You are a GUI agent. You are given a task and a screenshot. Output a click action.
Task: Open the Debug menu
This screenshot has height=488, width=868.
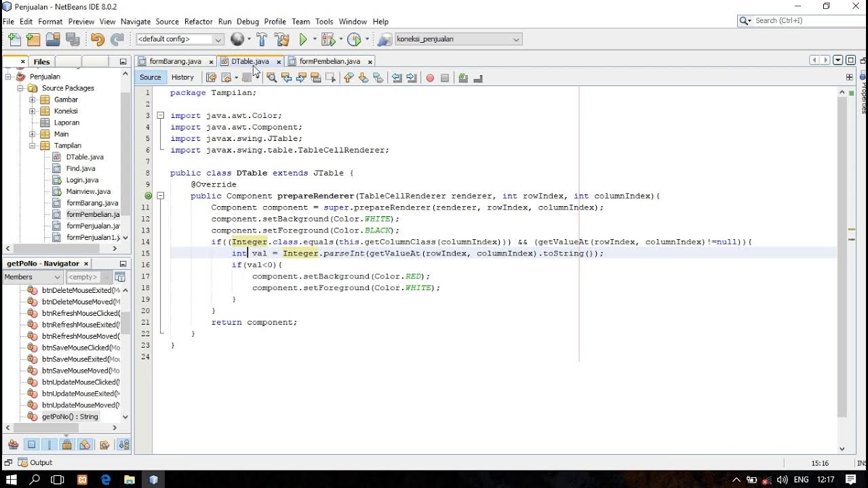(248, 21)
